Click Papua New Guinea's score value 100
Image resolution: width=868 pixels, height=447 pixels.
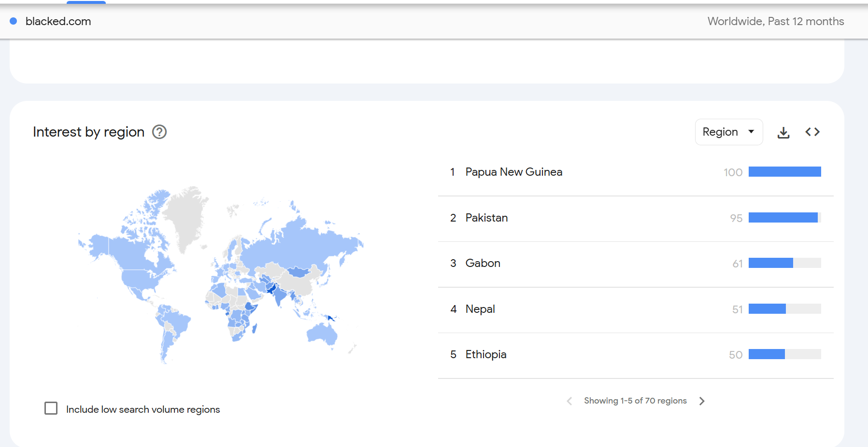pyautogui.click(x=733, y=172)
